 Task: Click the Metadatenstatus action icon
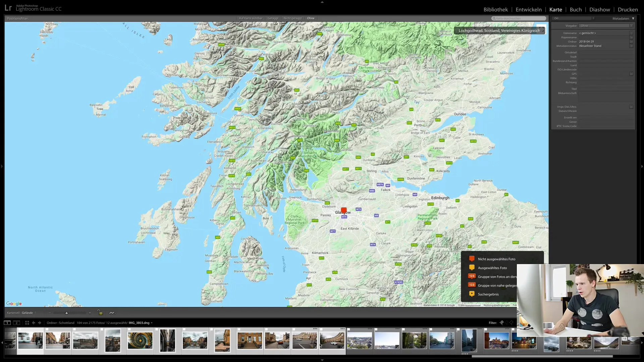(631, 46)
